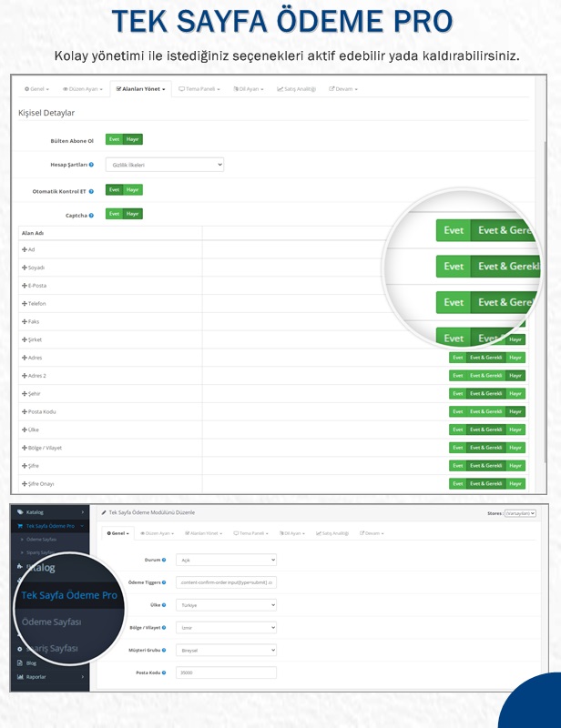Click move handle of Posta Kodu row
The image size is (561, 728).
[x=25, y=411]
